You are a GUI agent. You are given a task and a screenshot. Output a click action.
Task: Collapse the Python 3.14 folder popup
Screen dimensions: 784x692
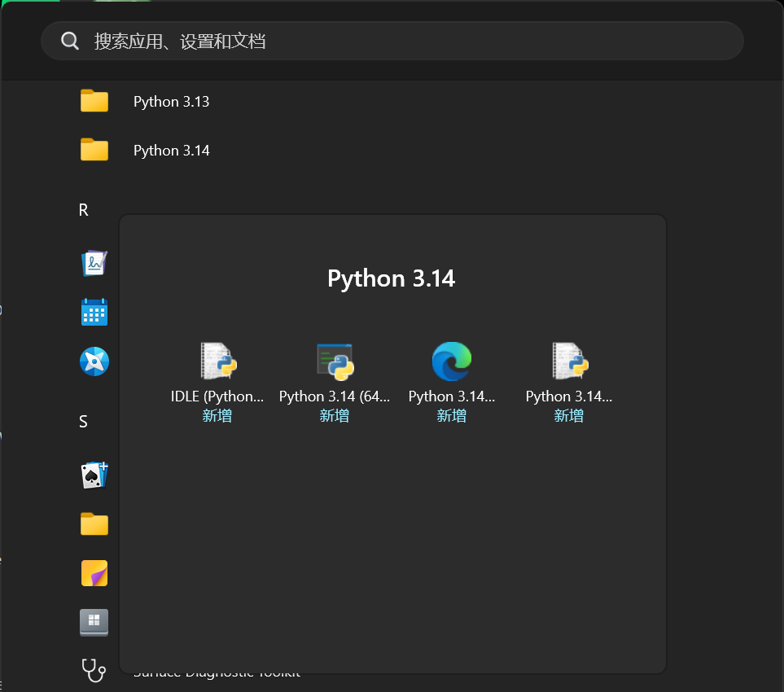tap(171, 150)
